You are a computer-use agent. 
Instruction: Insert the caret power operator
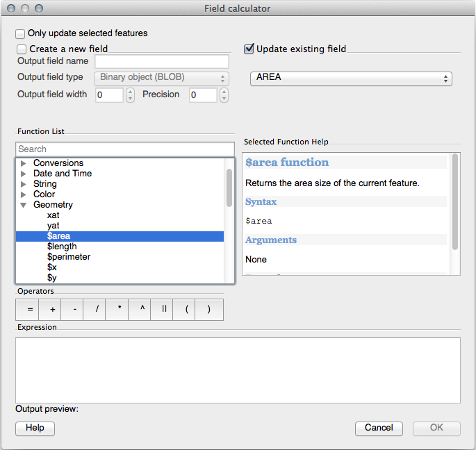(142, 310)
